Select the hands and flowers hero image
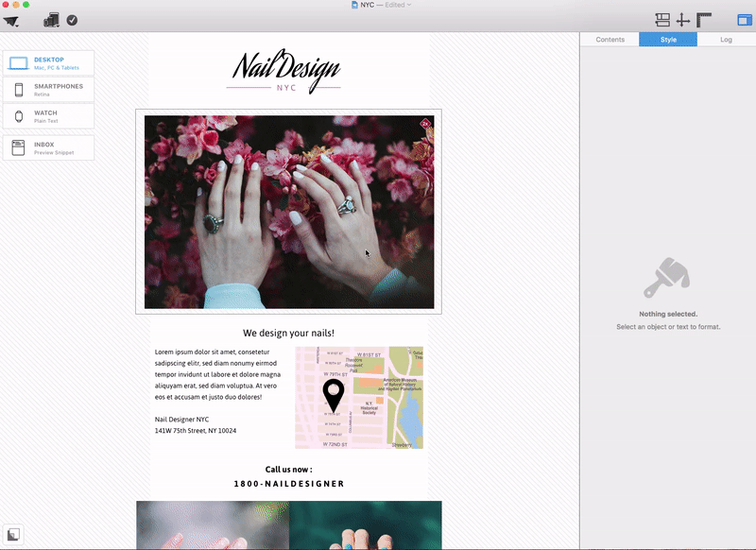 coord(289,212)
